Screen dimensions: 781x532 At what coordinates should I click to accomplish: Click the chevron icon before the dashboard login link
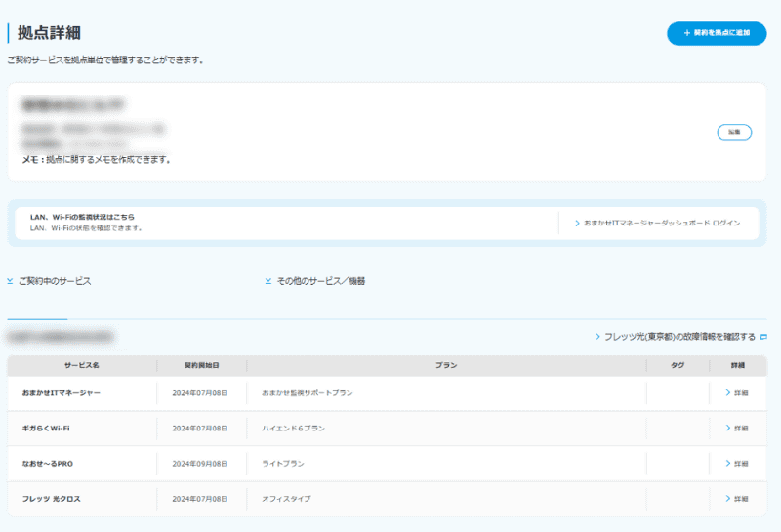click(577, 224)
